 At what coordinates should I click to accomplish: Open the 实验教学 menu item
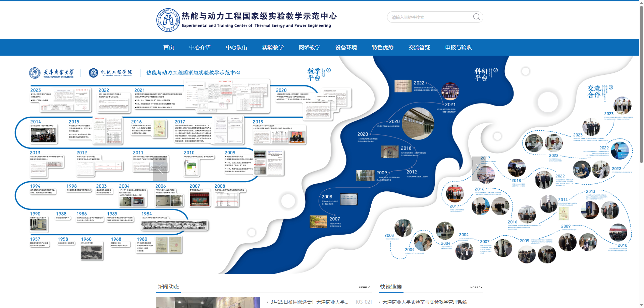click(273, 47)
